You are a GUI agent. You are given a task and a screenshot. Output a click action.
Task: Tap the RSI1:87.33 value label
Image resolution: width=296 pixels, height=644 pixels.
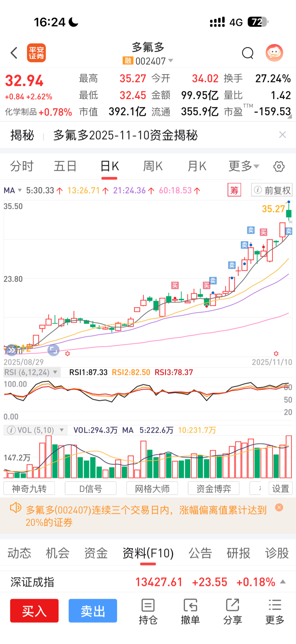88,372
